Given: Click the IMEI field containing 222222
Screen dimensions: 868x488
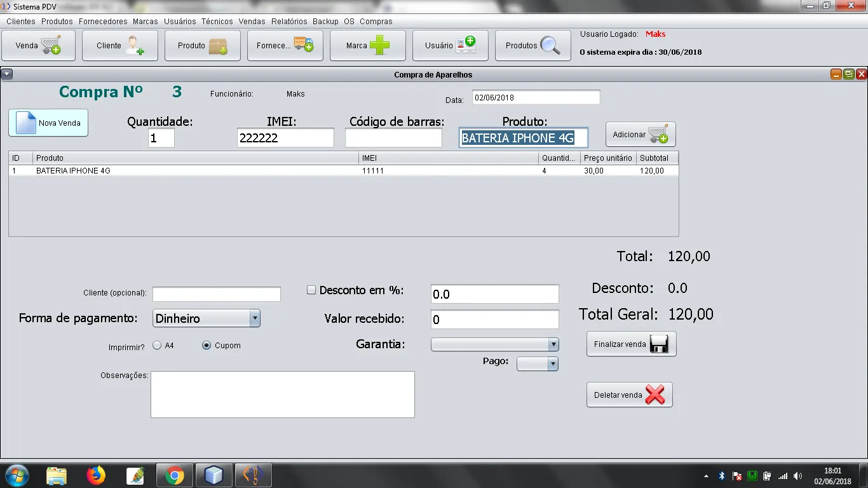Looking at the screenshot, I should 285,138.
